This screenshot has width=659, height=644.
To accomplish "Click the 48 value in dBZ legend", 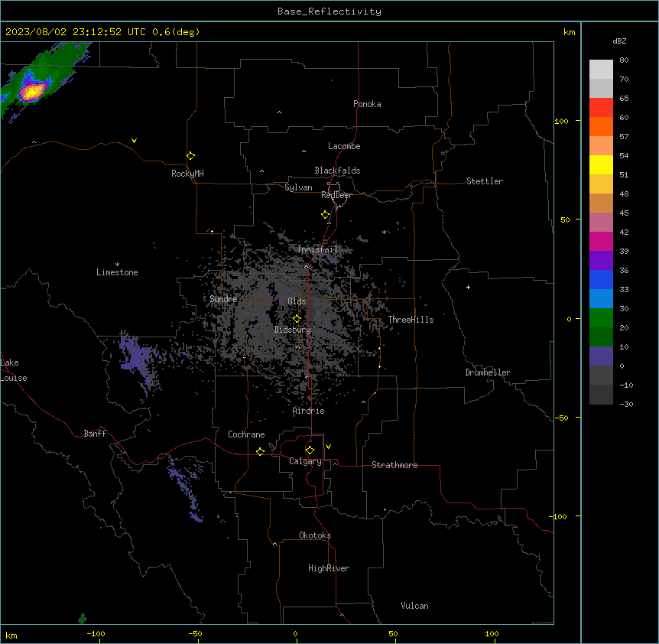I will [x=624, y=194].
